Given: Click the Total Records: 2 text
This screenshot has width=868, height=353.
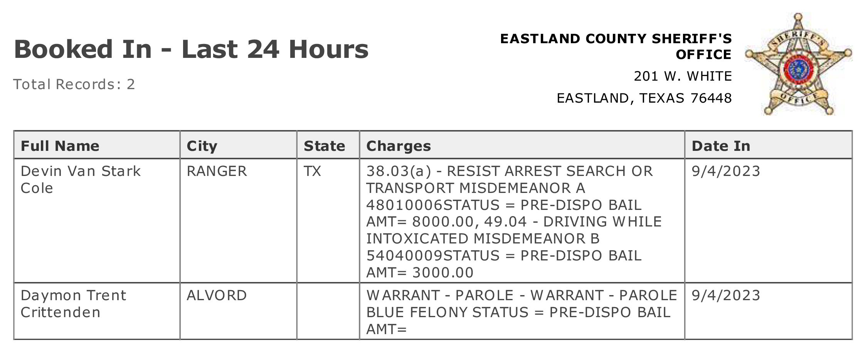Looking at the screenshot, I should coord(74,84).
